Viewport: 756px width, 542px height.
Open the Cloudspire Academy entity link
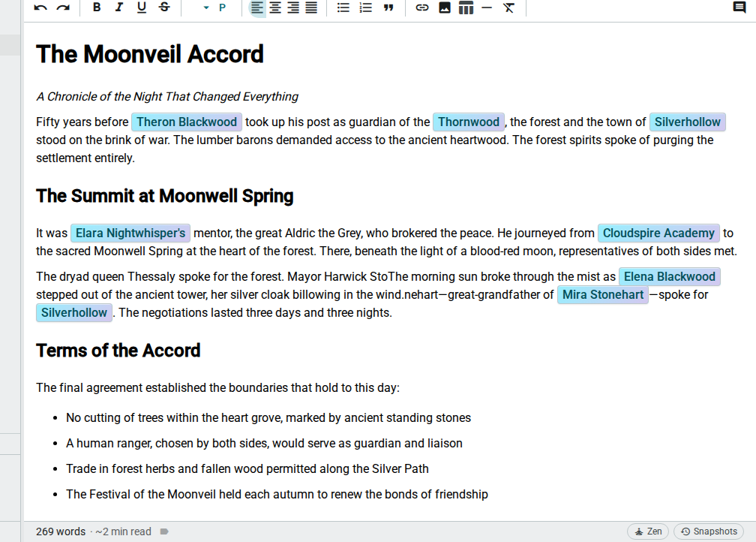(x=658, y=233)
